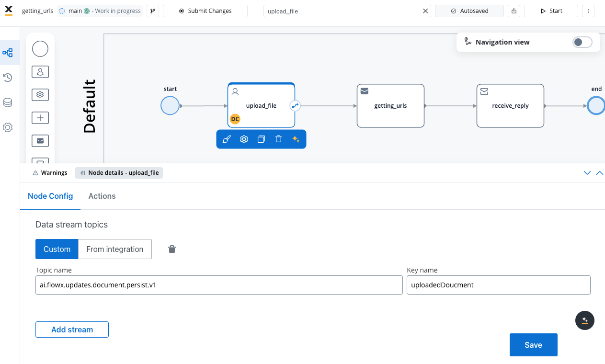Click the Data stream topics heading

click(x=72, y=225)
